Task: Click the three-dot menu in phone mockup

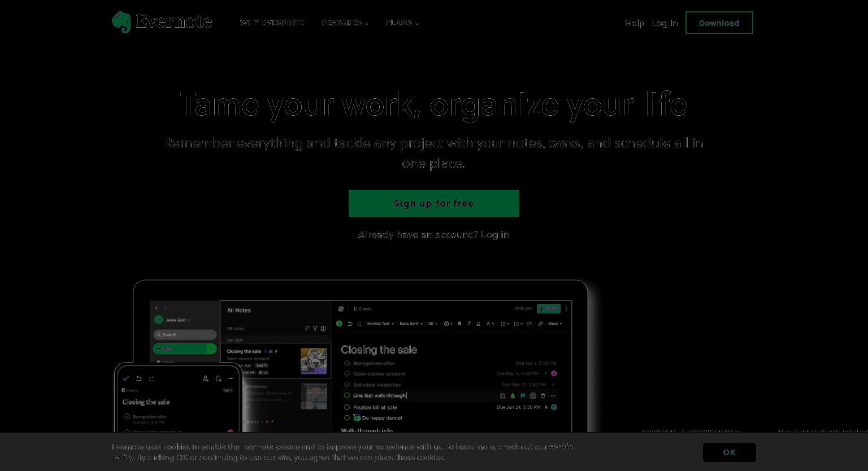Action: [x=231, y=378]
